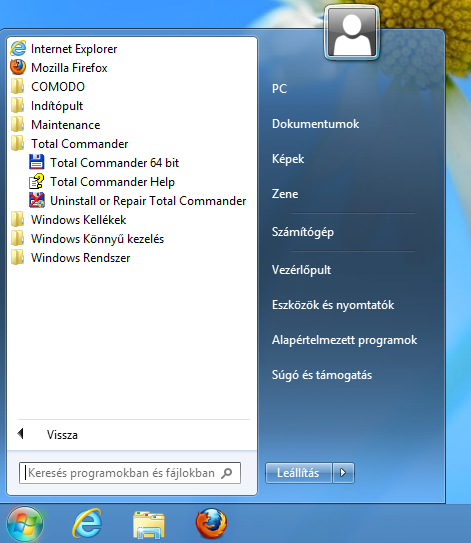Collapse the Total Commander folder
Viewport: 471px width, 543px height.
click(79, 143)
